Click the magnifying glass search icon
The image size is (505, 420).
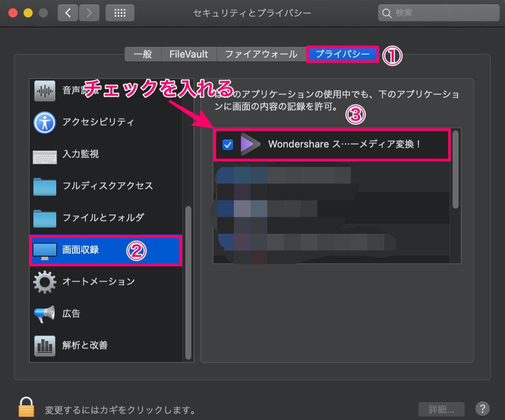387,13
